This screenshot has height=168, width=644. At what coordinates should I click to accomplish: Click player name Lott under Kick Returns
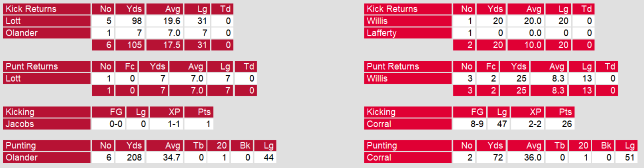pyautogui.click(x=13, y=21)
